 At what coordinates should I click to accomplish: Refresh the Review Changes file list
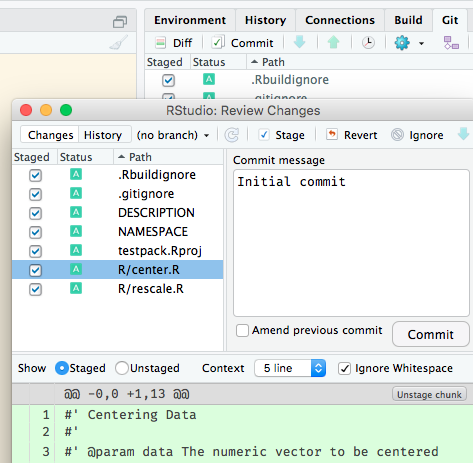[231, 135]
